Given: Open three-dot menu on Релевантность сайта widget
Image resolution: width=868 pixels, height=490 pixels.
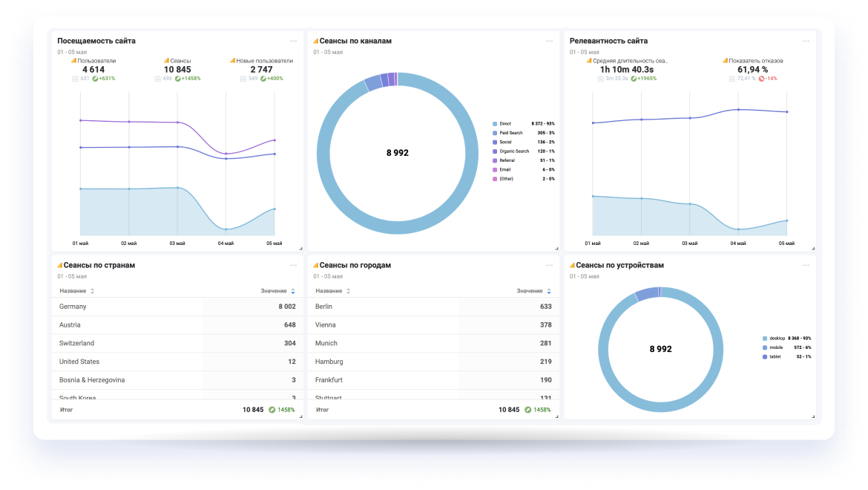Looking at the screenshot, I should (806, 42).
